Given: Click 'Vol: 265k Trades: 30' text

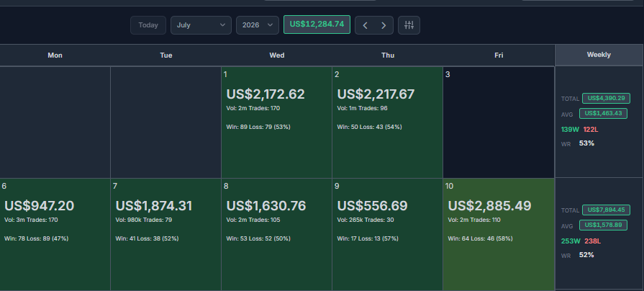Looking at the screenshot, I should 366,220.
